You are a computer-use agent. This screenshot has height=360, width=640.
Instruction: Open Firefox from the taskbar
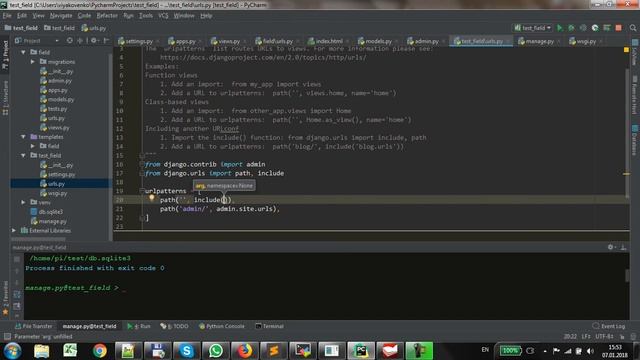244,351
